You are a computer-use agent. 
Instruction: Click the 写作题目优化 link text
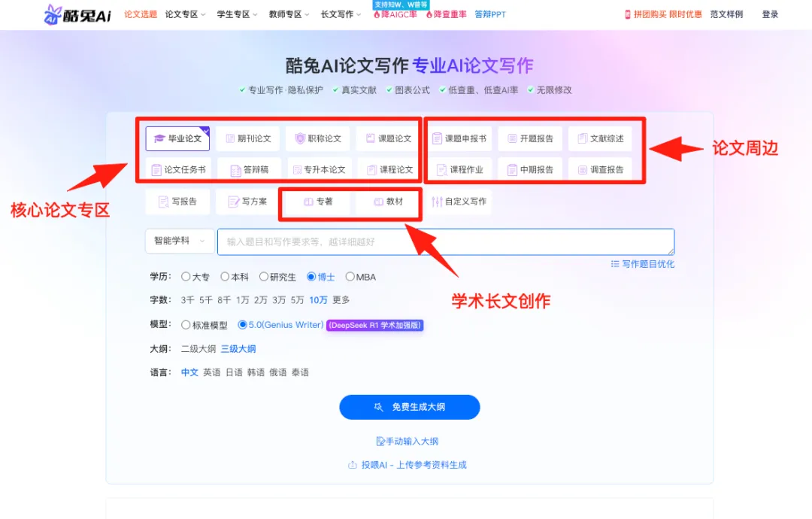click(x=648, y=264)
